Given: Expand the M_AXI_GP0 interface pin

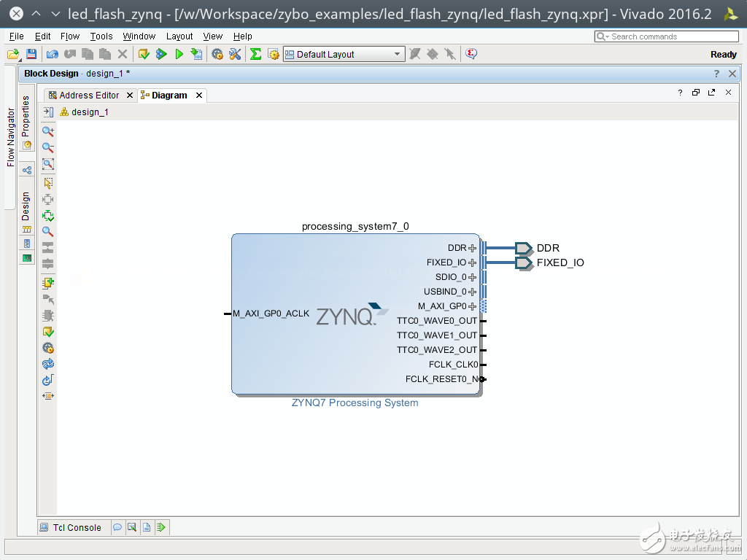Looking at the screenshot, I should [473, 306].
